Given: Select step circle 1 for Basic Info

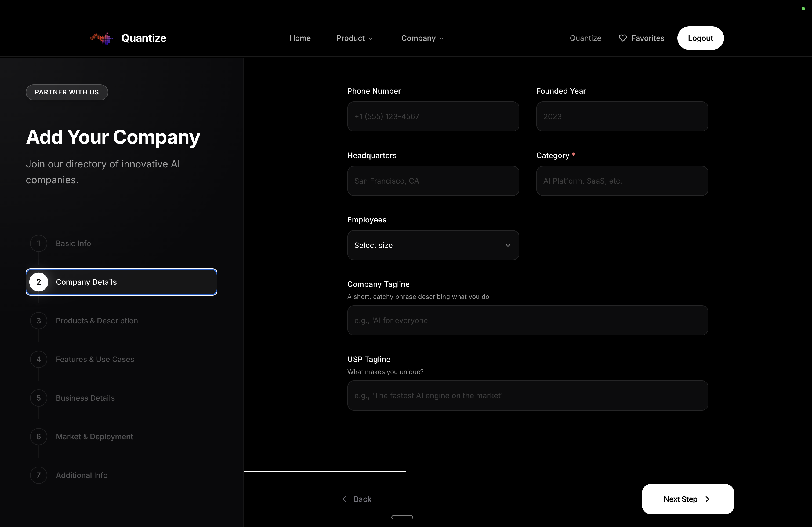Looking at the screenshot, I should (39, 243).
